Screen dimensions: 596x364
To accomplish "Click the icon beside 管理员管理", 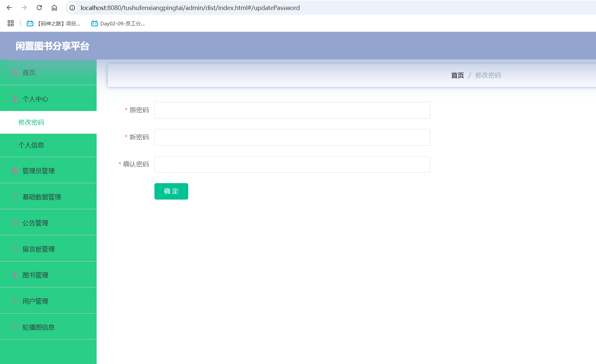I will (x=15, y=170).
